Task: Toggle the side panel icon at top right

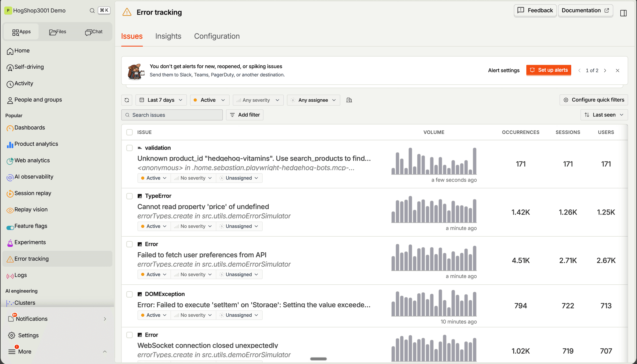Action: [623, 13]
